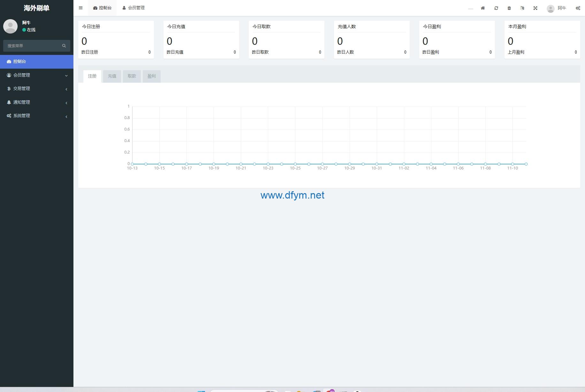
Task: Expand the 通知管理 chevron arrow
Action: point(66,103)
